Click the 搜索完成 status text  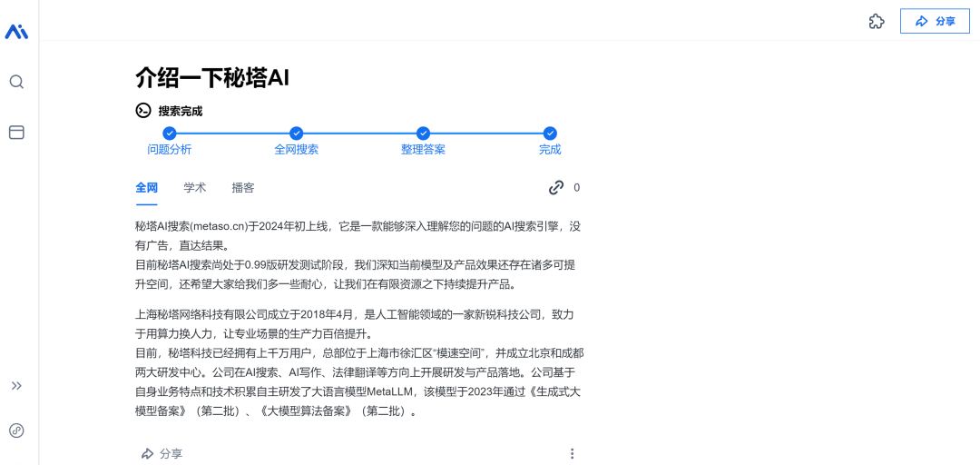click(180, 112)
